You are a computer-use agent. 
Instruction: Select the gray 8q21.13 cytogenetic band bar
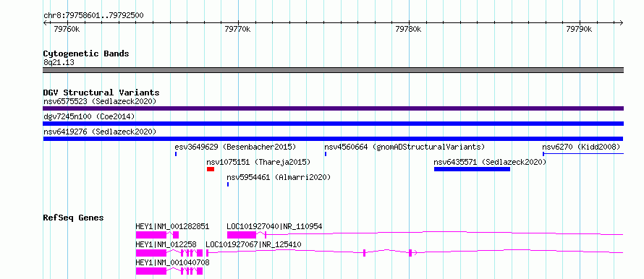(333, 70)
